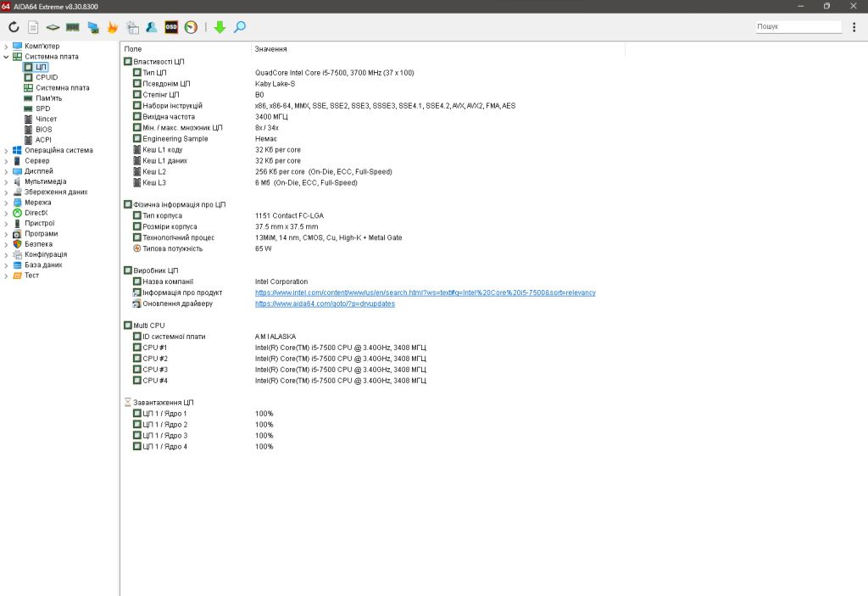868x596 pixels.
Task: Launch the flame stability test icon
Action: click(x=113, y=27)
